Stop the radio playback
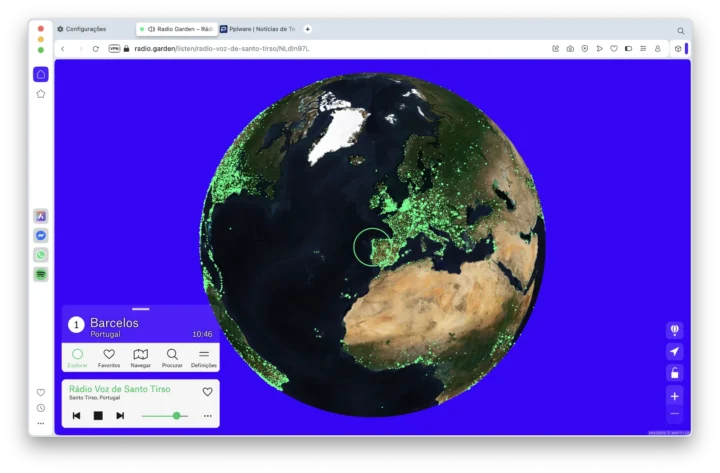 coord(98,415)
